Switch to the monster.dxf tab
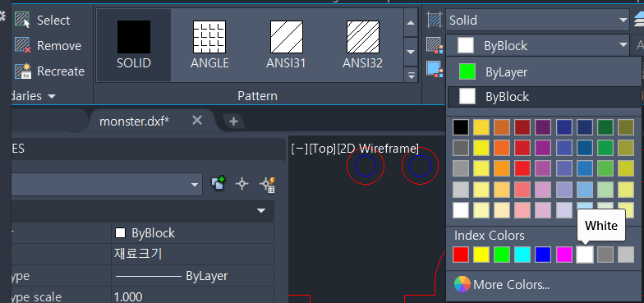 (x=135, y=121)
